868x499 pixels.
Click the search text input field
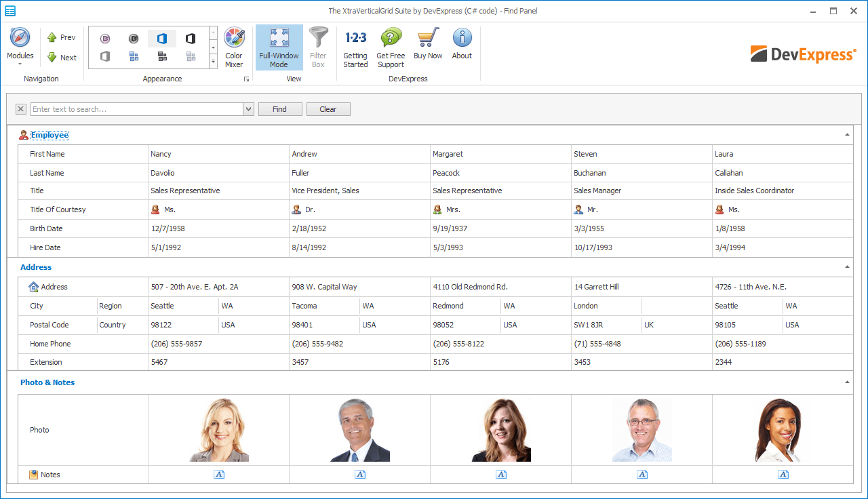136,109
